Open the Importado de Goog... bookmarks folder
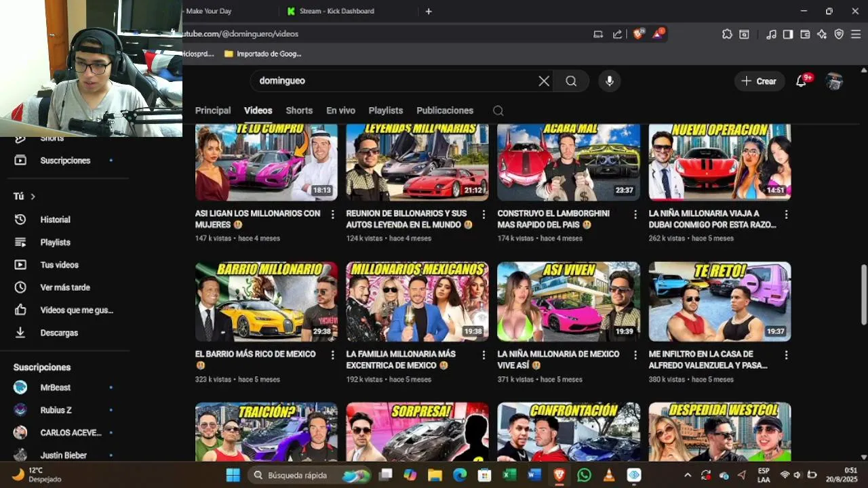The width and height of the screenshot is (868, 488). [263, 54]
